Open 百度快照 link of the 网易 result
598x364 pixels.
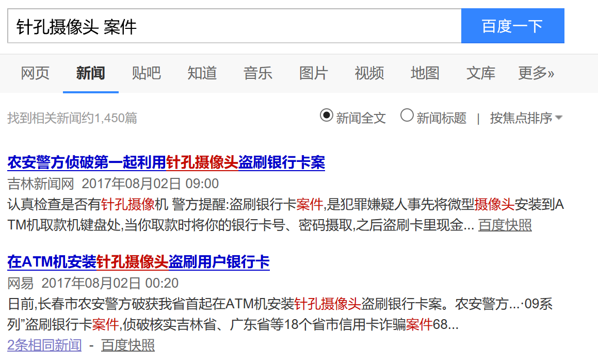[x=128, y=345]
